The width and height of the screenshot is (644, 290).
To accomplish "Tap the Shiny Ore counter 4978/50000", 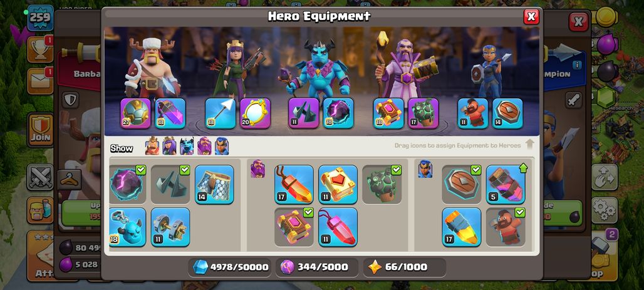I will [231, 267].
